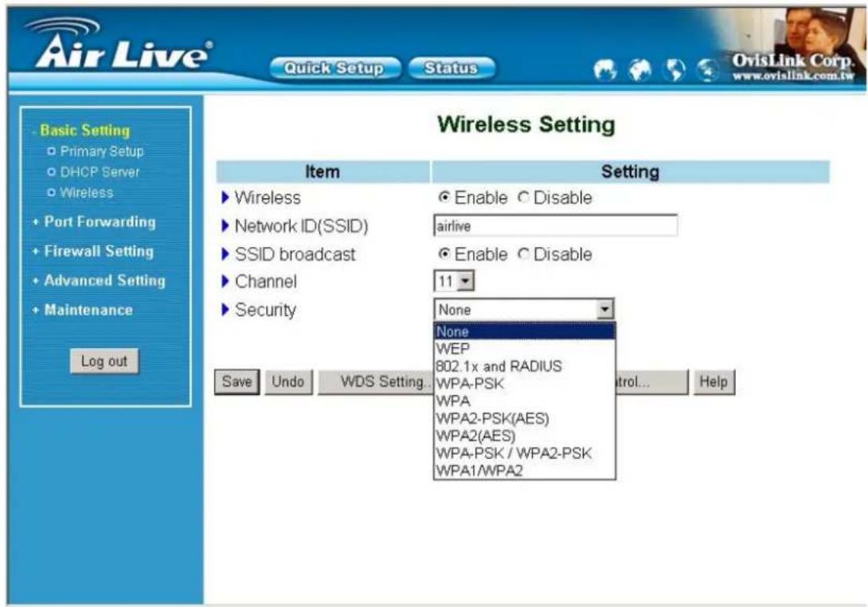This screenshot has height=607, width=868.
Task: Click the DHCP Server bullet icon
Action: click(x=52, y=172)
